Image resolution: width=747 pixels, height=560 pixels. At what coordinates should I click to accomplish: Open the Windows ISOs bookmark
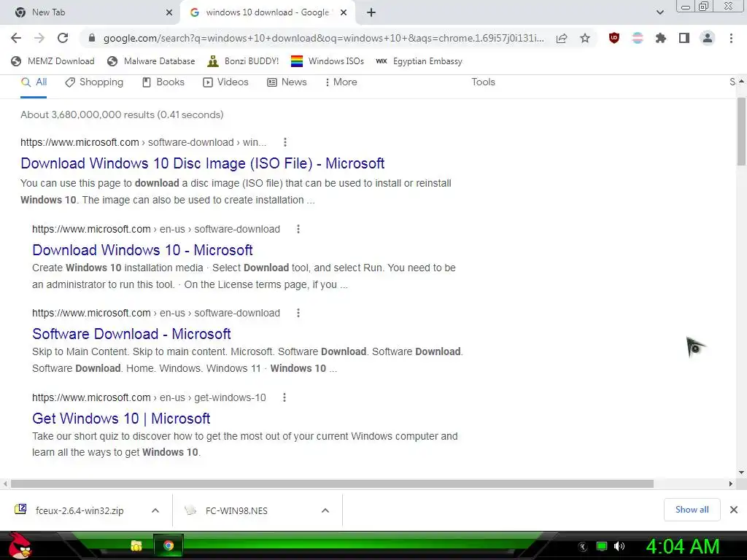pyautogui.click(x=328, y=61)
